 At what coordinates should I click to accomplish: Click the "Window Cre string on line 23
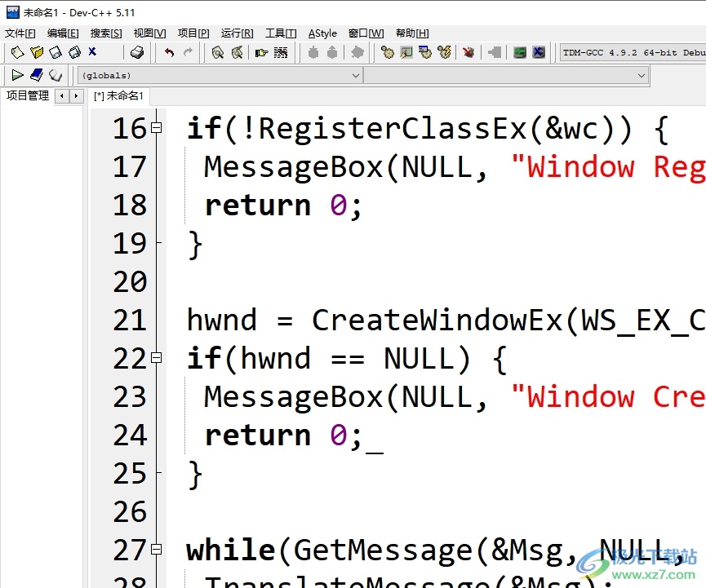coord(608,397)
